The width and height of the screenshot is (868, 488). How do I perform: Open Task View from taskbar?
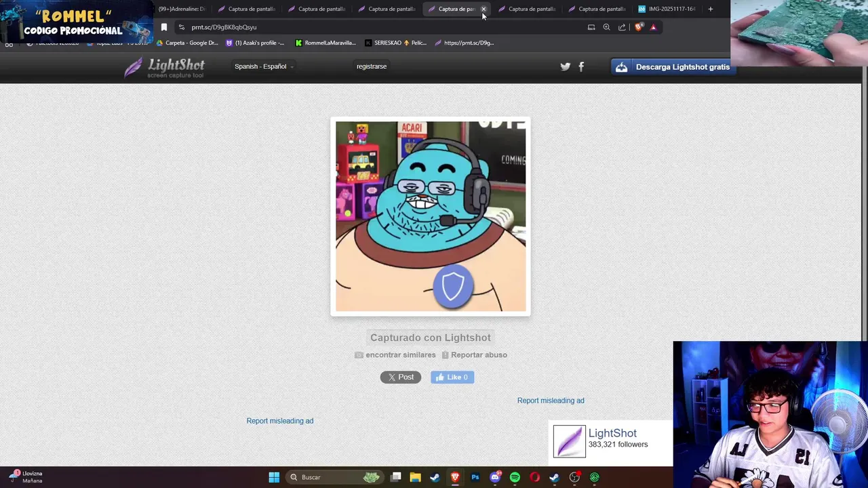(x=396, y=477)
